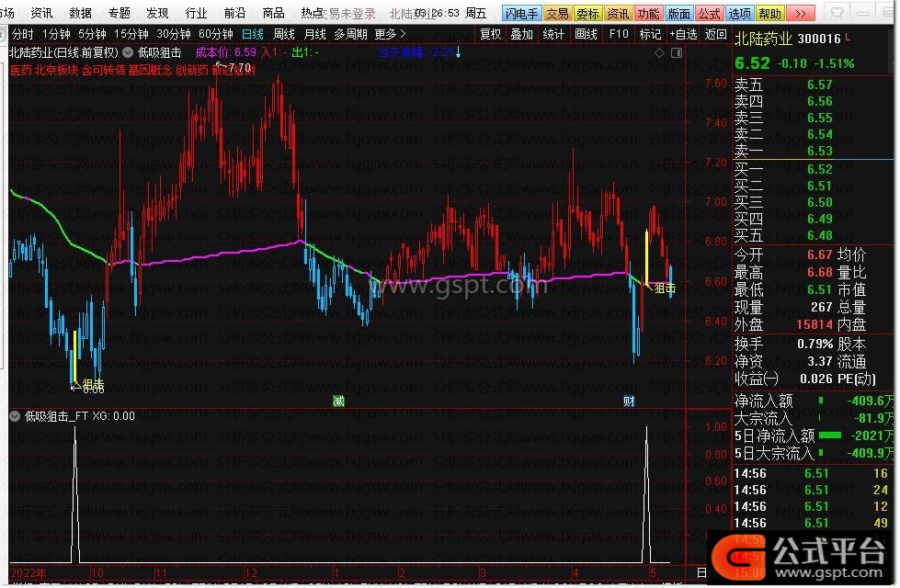Switch to the 周线 weekly chart

[x=283, y=34]
